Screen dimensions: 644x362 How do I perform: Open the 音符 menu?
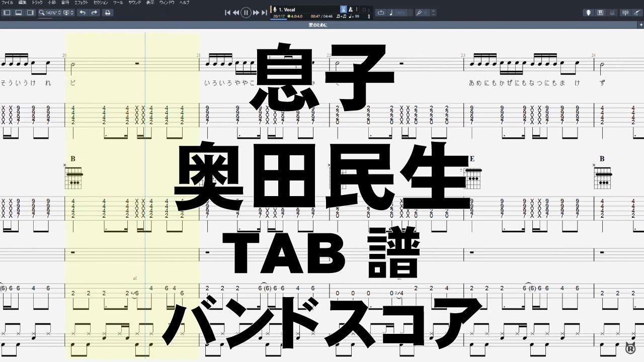[x=65, y=3]
